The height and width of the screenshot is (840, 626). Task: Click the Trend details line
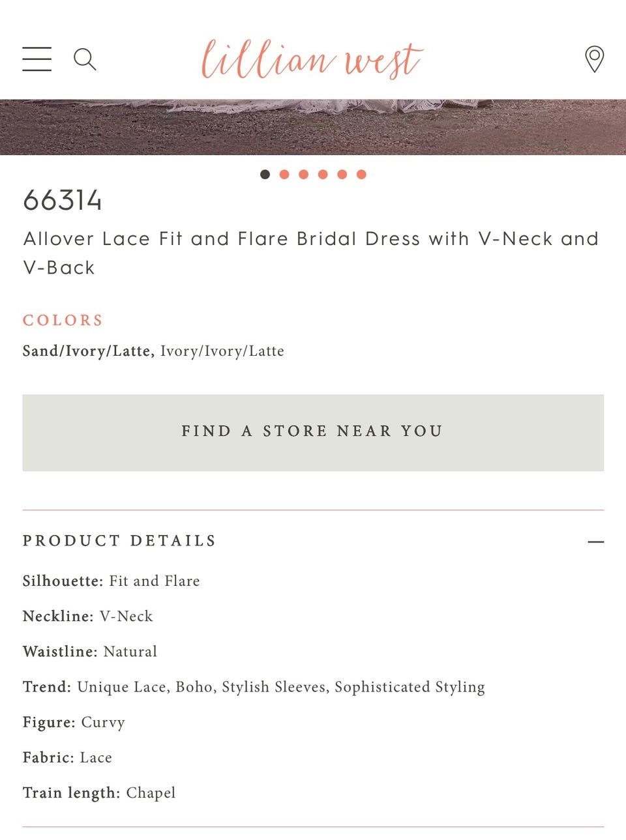pyautogui.click(x=254, y=687)
